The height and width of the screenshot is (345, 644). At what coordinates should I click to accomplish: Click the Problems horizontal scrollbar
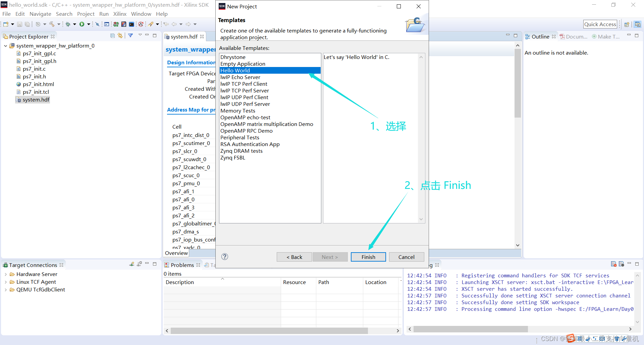[x=269, y=331]
